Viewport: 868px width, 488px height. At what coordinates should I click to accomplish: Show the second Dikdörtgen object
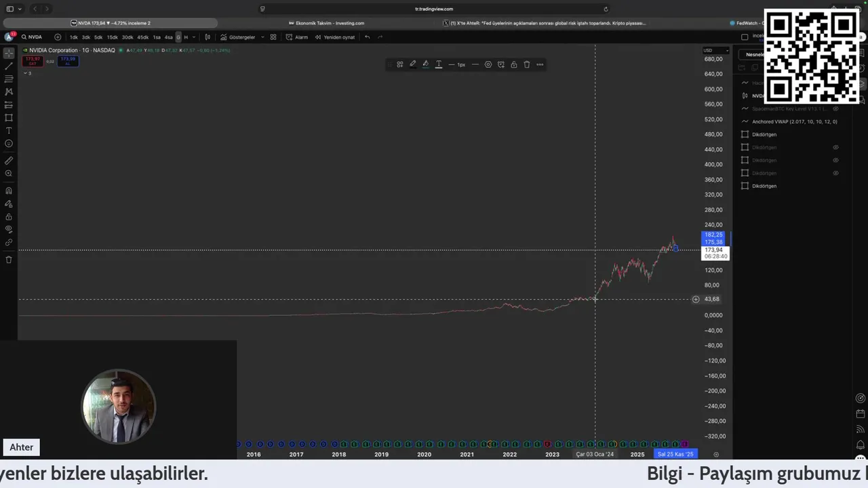[x=835, y=147]
